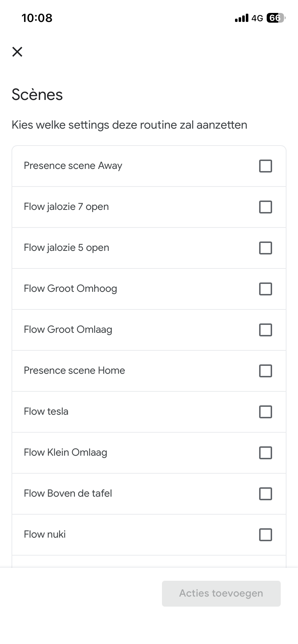Tick the Flow nuki checkbox
Image resolution: width=298 pixels, height=644 pixels.
coord(265,535)
